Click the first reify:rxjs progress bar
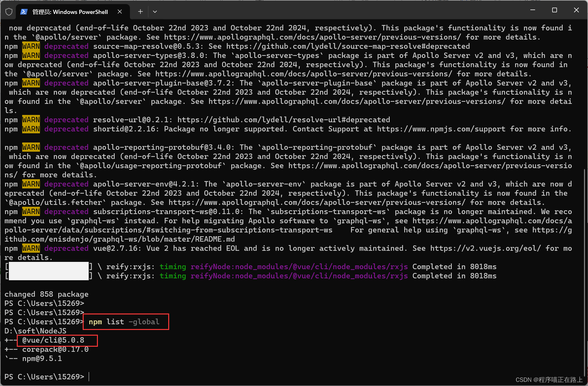 49,267
